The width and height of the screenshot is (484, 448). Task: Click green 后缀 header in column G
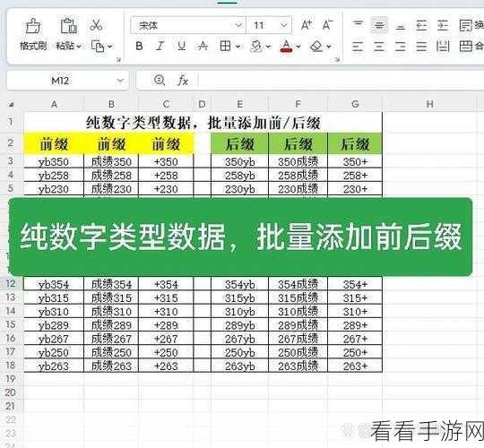[355, 144]
